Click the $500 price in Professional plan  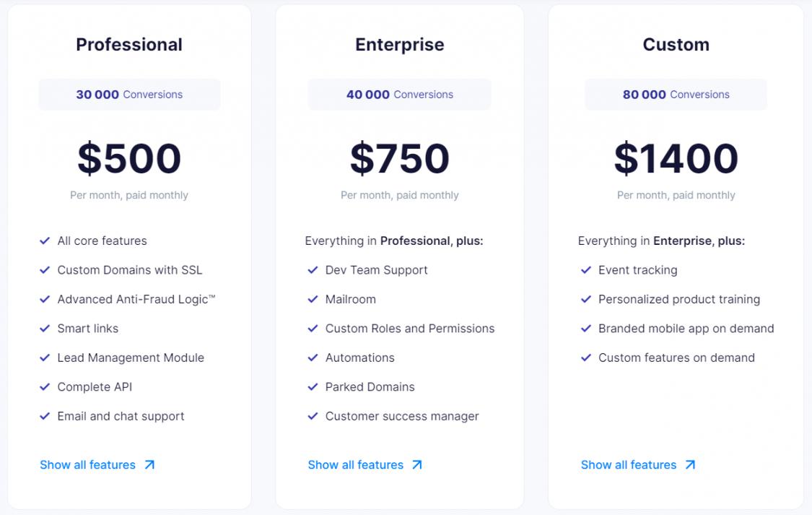129,159
